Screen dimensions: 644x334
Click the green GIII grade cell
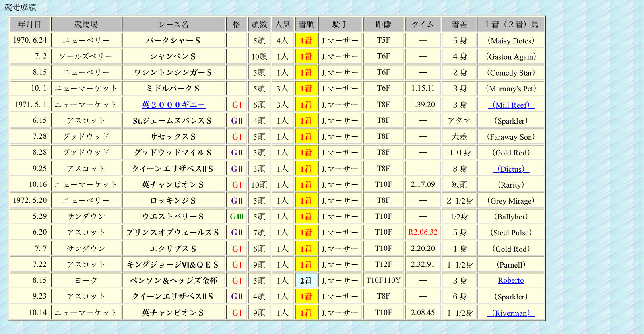tap(237, 217)
